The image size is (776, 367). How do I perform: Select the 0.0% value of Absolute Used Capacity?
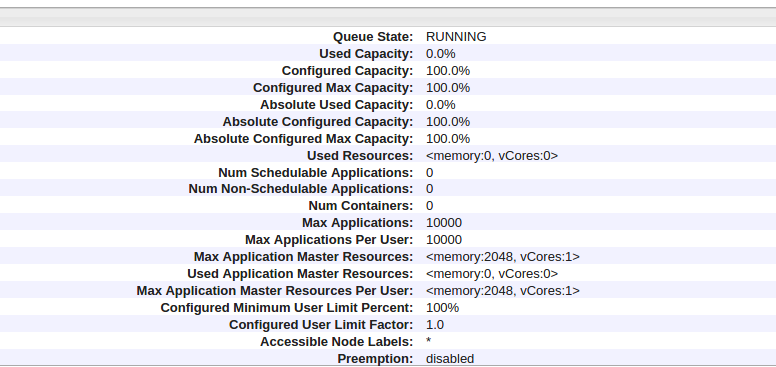click(x=440, y=104)
